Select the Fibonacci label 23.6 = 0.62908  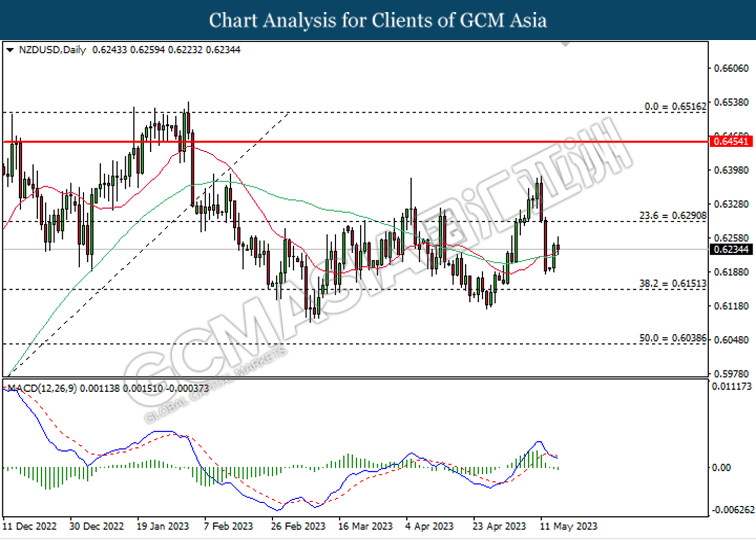tap(673, 216)
